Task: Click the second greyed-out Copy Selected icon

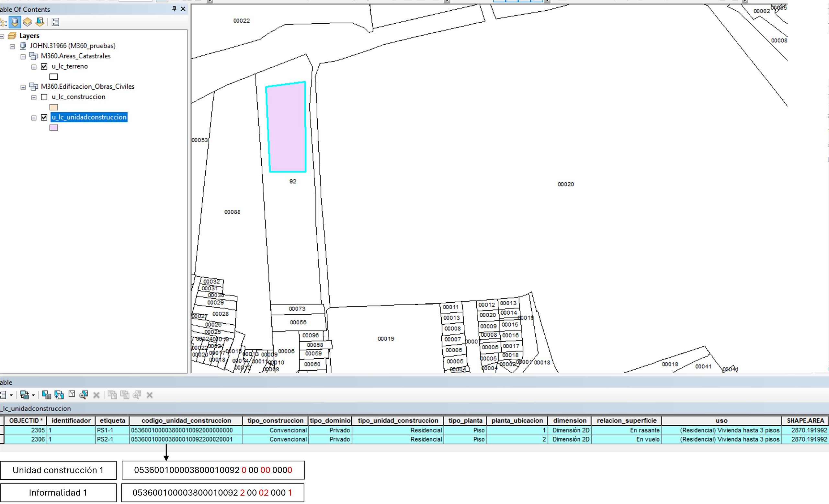Action: (x=125, y=395)
